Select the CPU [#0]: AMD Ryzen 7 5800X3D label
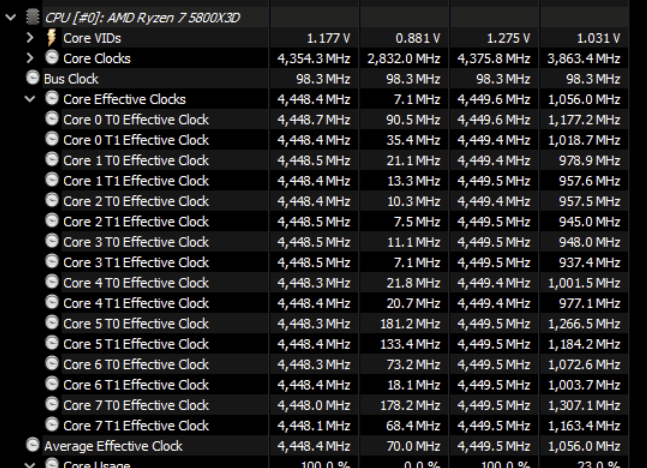Viewport: 647px width, 468px height. tap(142, 18)
